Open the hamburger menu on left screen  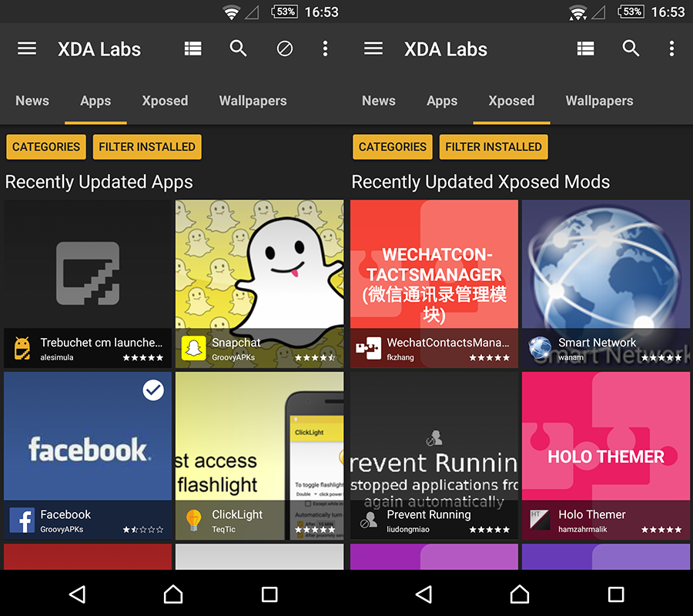(27, 49)
